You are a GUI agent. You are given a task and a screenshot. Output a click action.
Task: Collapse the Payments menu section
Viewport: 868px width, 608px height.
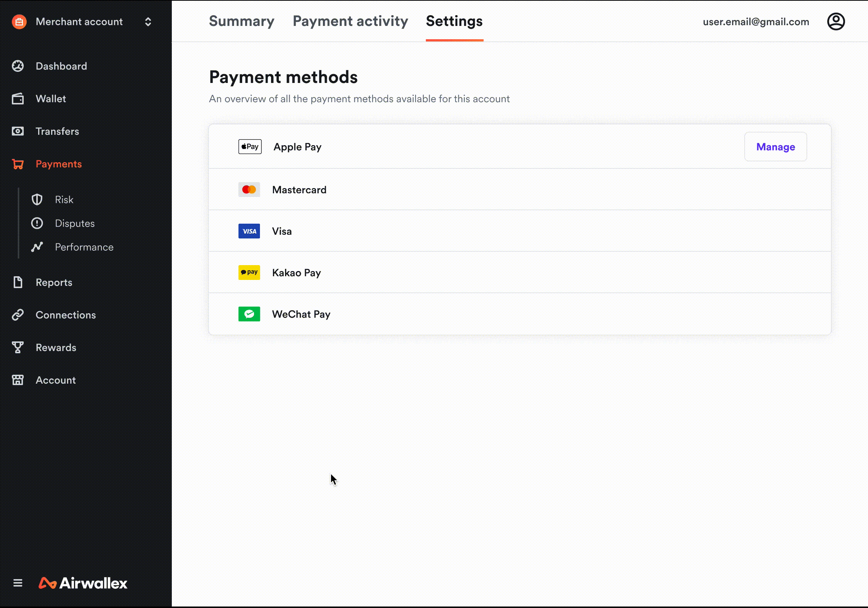pyautogui.click(x=59, y=164)
